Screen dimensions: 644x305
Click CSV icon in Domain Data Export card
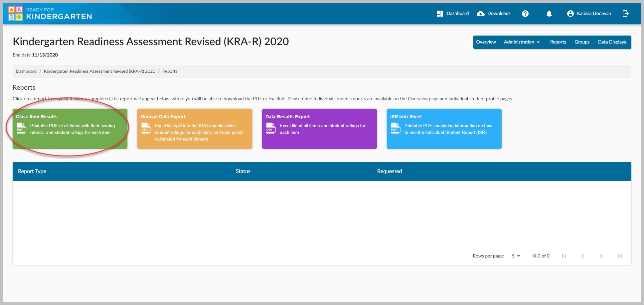pos(146,128)
